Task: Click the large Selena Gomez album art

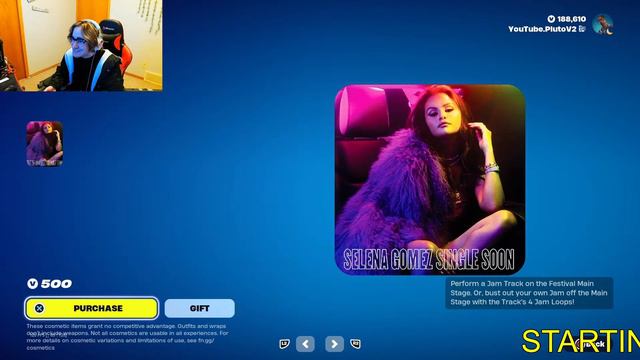Action: [x=430, y=180]
